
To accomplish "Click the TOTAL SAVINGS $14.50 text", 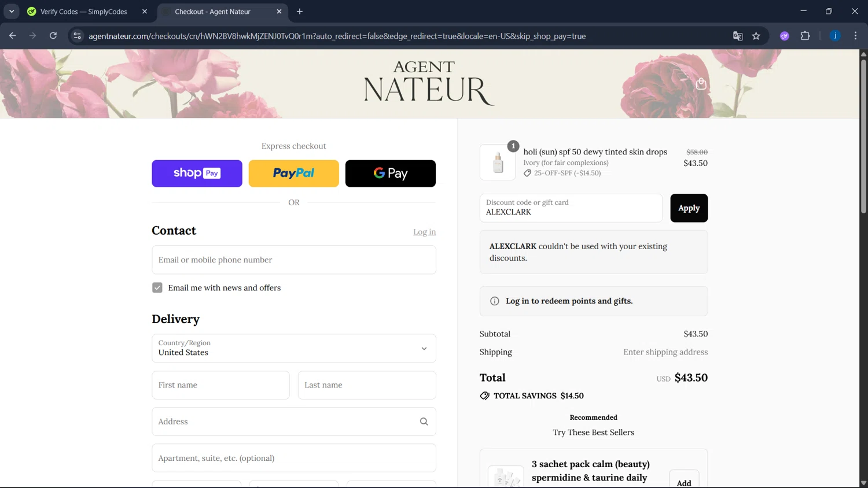I will (539, 396).
